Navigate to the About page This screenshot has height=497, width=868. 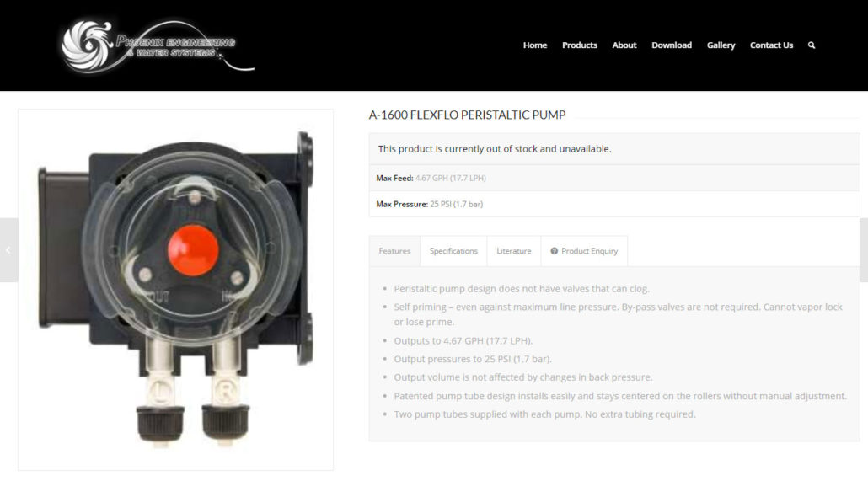[624, 45]
